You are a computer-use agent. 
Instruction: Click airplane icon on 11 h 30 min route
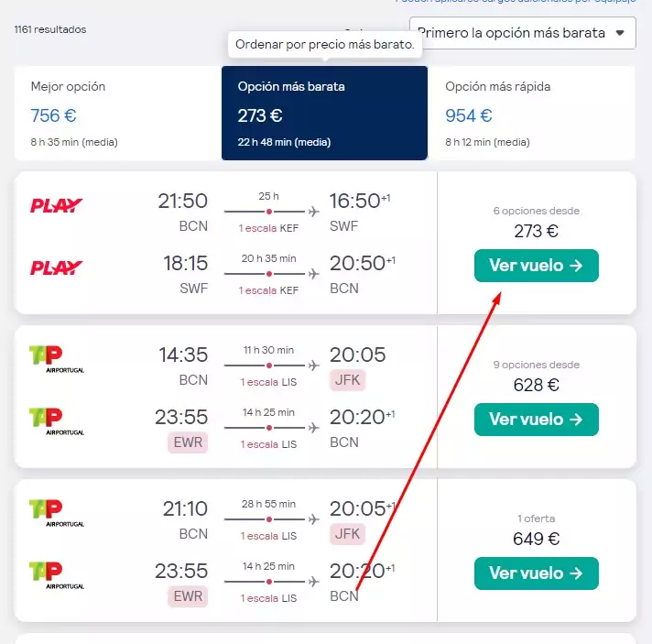point(314,366)
